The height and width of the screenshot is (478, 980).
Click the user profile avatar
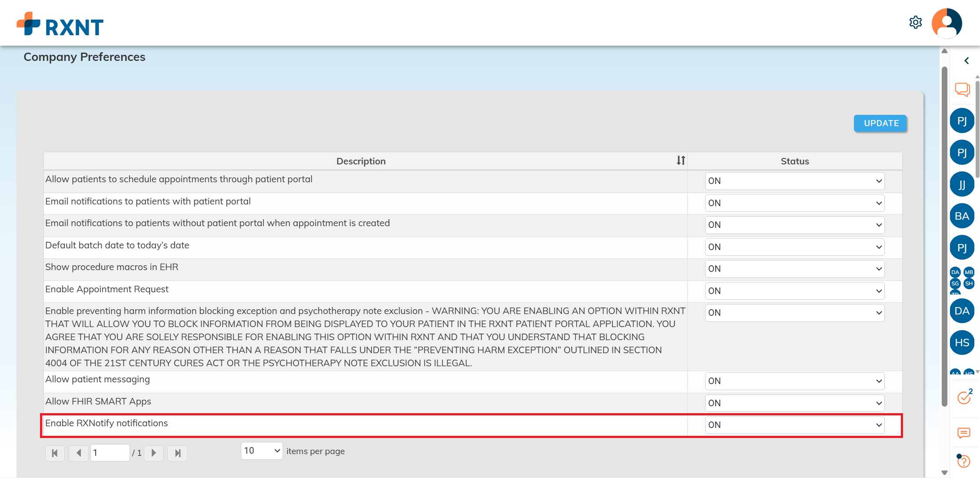coord(947,23)
